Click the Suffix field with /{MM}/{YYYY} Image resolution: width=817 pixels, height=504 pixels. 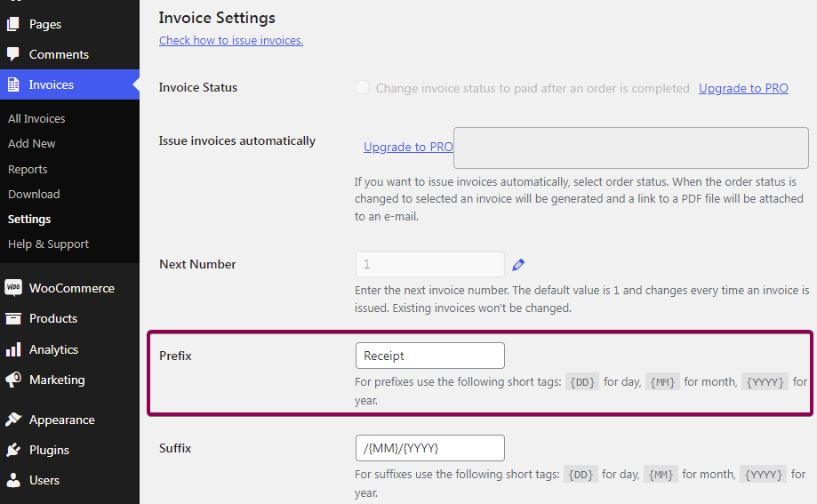(430, 448)
